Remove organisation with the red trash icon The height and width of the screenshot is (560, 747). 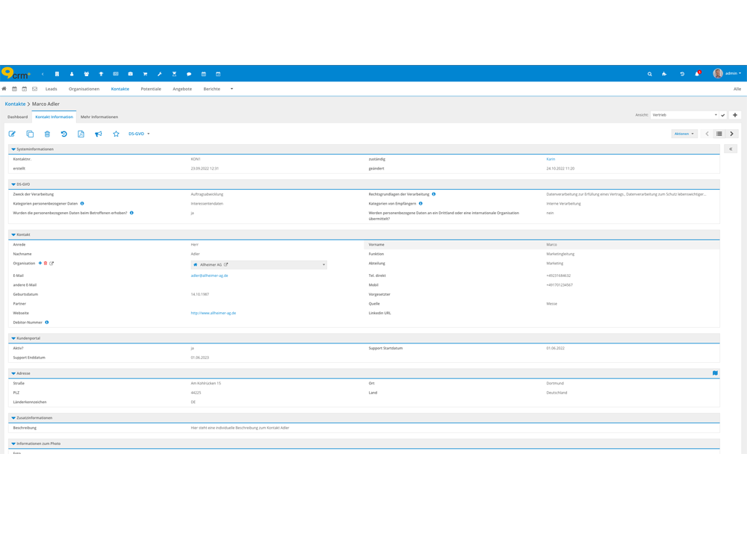[46, 264]
